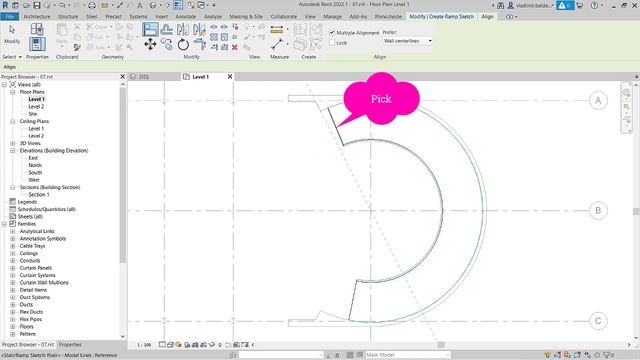Select the Legends item in Project Browser

pyautogui.click(x=27, y=202)
